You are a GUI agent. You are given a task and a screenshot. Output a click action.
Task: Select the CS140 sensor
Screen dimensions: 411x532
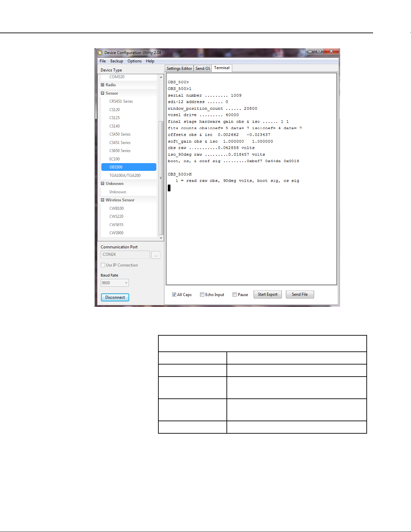[114, 126]
